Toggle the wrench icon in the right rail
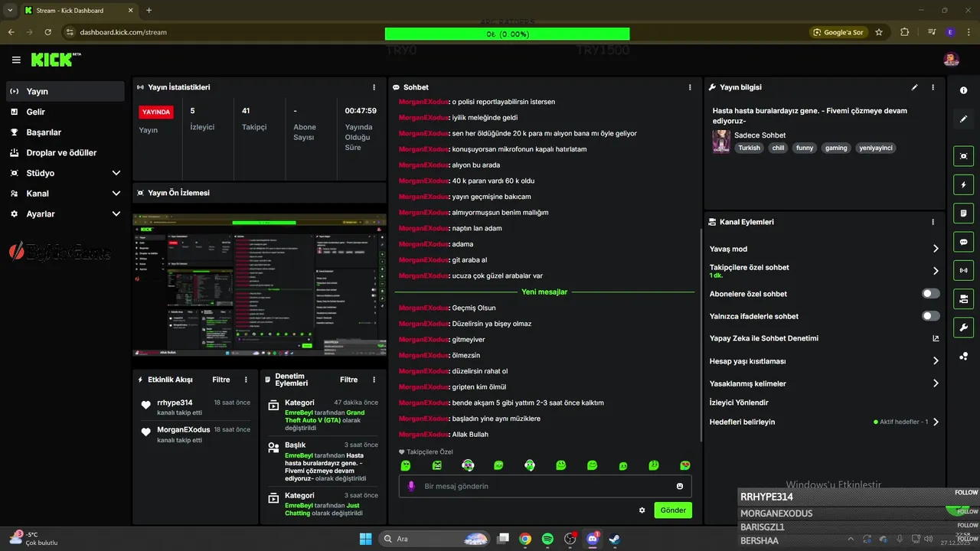 (963, 328)
